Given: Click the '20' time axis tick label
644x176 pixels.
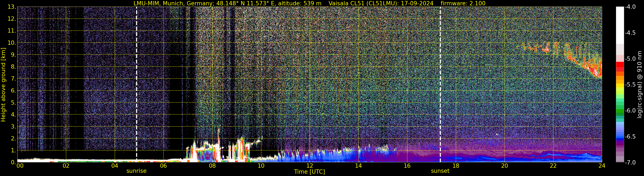Looking at the screenshot, I should point(505,166).
